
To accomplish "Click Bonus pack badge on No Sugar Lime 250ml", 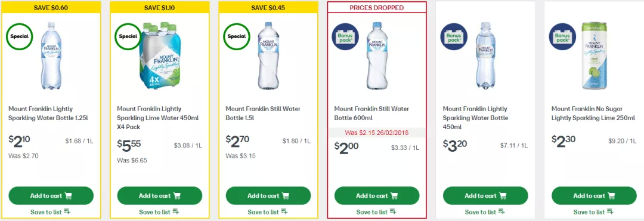I will pyautogui.click(x=563, y=36).
